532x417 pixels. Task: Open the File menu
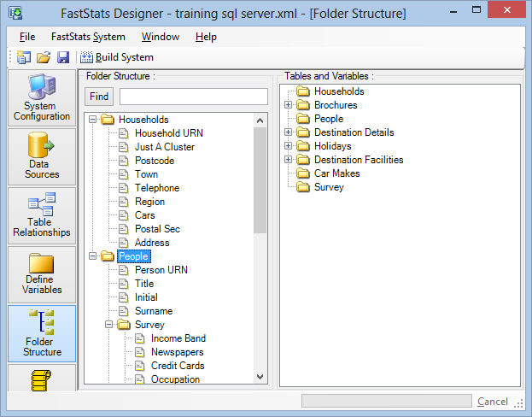27,37
